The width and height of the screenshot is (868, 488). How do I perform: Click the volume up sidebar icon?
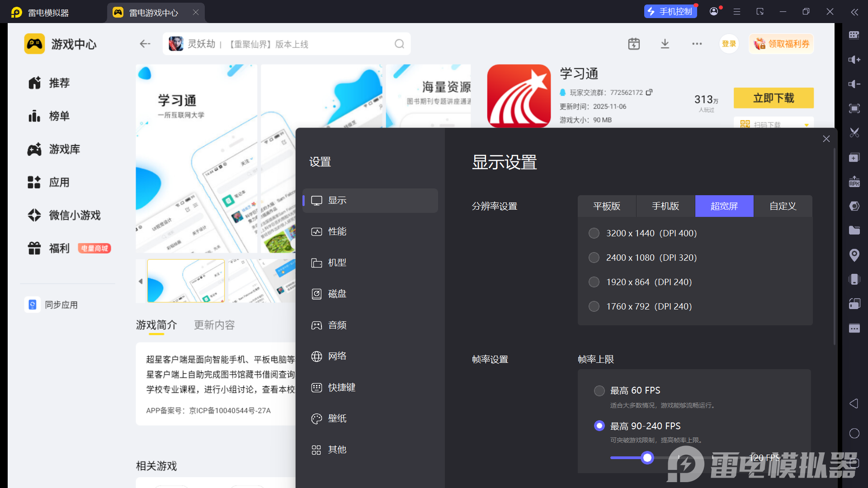(854, 60)
